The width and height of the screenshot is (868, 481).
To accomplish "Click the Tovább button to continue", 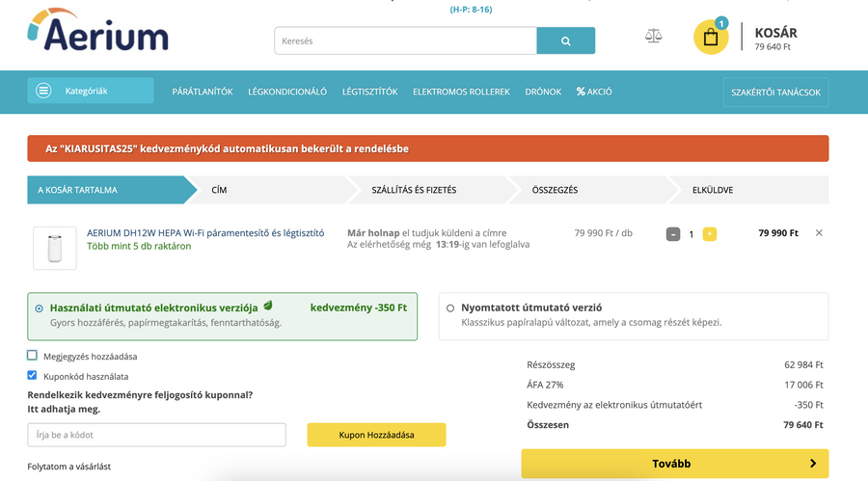I will click(x=674, y=464).
